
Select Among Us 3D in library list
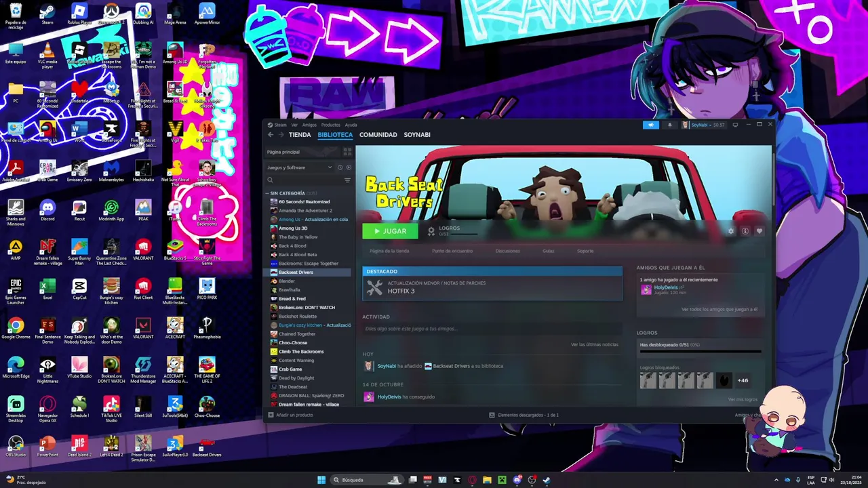click(x=293, y=228)
